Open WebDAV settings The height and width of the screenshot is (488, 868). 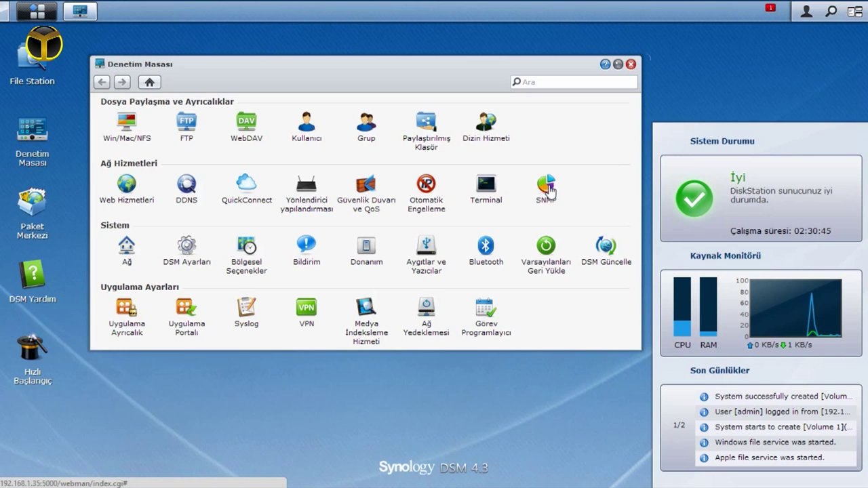[x=246, y=127]
